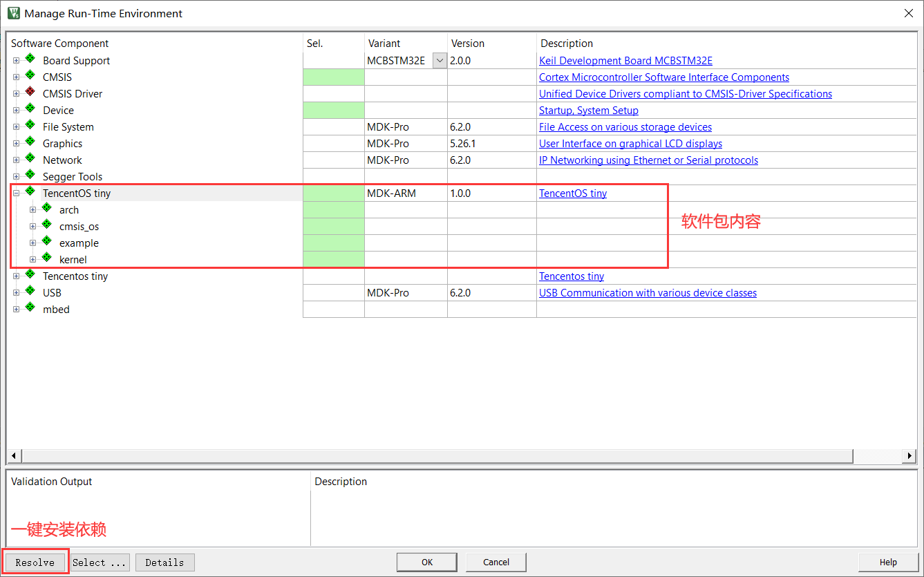
Task: Click the CMSIS Driver red diamond icon
Action: click(30, 93)
